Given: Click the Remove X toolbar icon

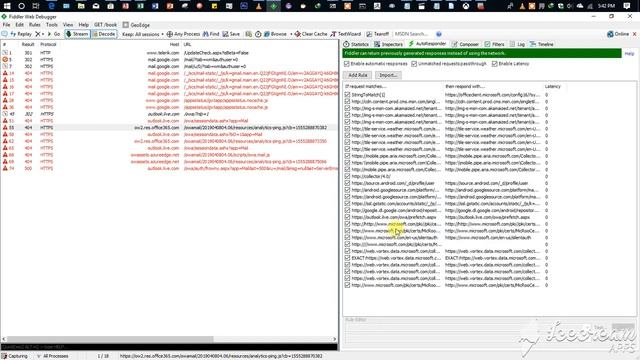Looking at the screenshot, I should pyautogui.click(x=38, y=34).
